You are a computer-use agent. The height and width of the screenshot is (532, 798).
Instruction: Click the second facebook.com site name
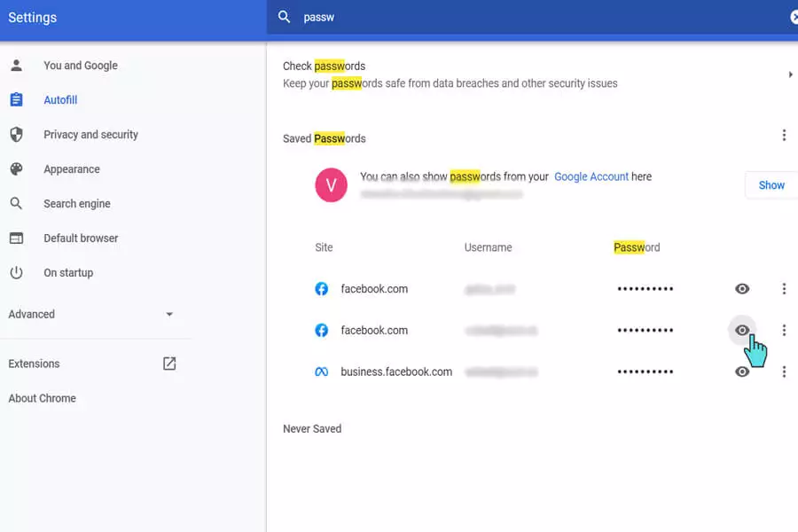[x=374, y=330]
